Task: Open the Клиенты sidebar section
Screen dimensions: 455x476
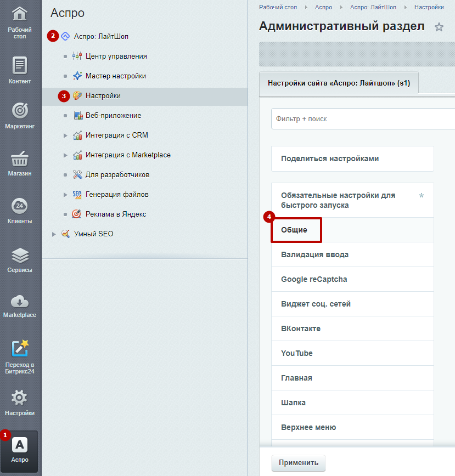Action: click(20, 211)
